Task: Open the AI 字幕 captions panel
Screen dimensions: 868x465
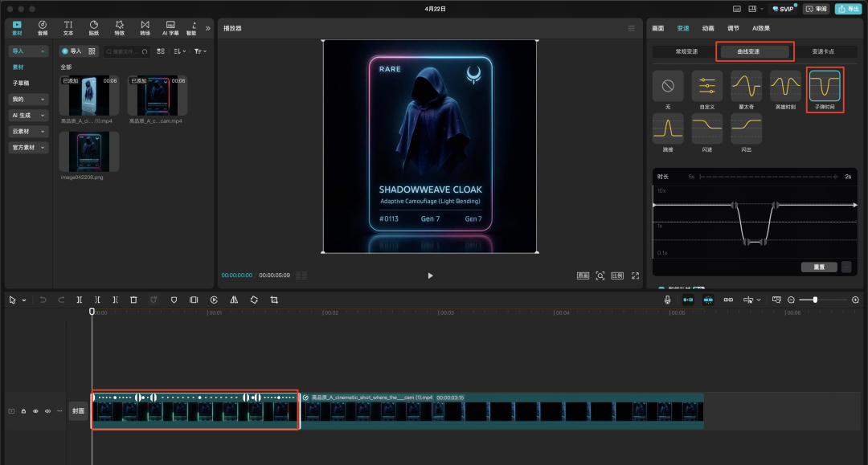Action: coord(170,27)
